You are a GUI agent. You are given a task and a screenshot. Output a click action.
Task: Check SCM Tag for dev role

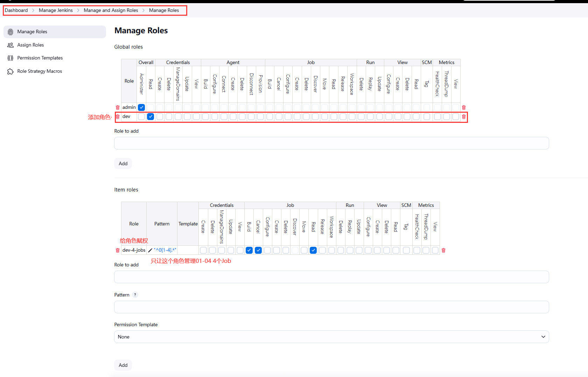(x=427, y=117)
